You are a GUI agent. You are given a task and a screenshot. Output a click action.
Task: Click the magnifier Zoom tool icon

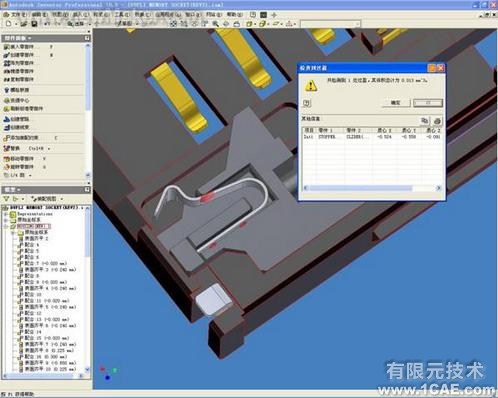(215, 24)
